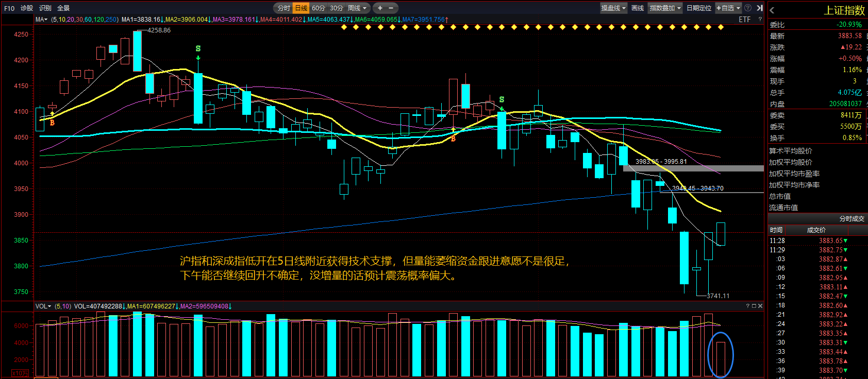Collapse the side panel with arrow-bar icon

[760, 8]
